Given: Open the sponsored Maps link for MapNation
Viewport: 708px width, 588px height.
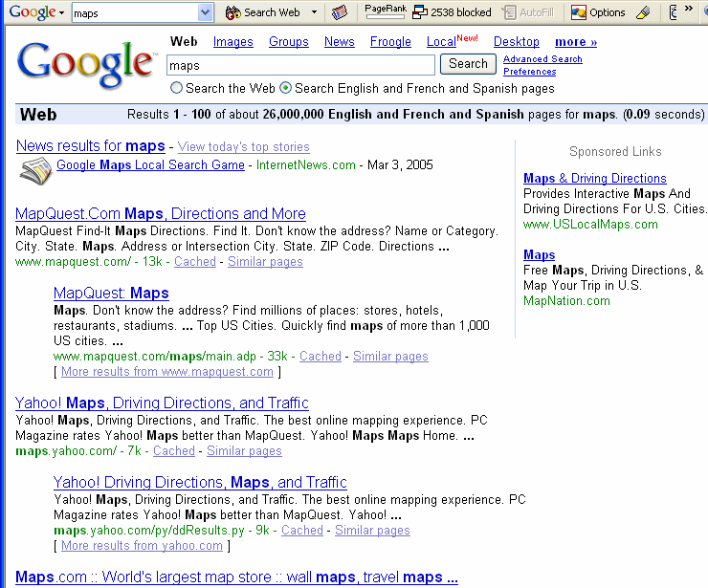Looking at the screenshot, I should pyautogui.click(x=539, y=255).
